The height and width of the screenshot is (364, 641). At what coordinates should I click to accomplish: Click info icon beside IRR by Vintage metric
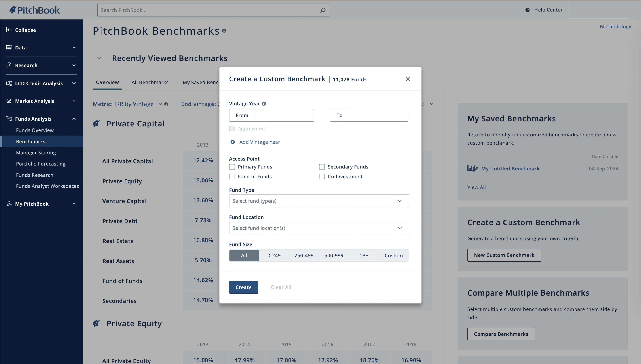pyautogui.click(x=166, y=104)
